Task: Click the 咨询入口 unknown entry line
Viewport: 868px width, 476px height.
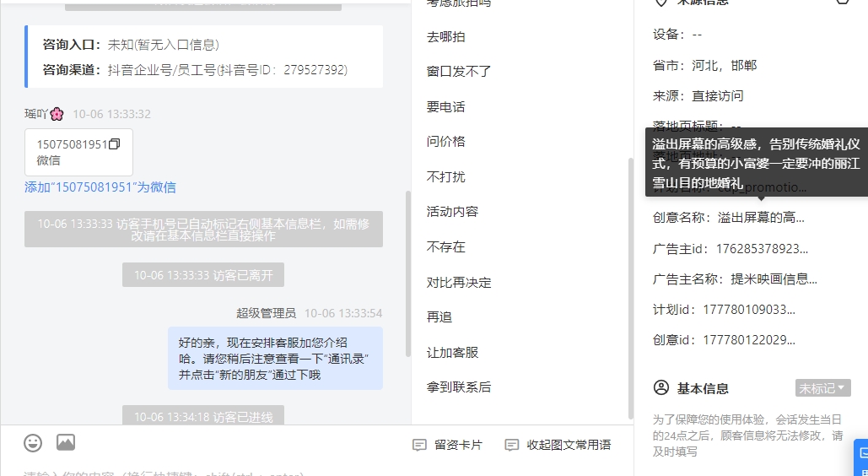Action: click(x=131, y=45)
